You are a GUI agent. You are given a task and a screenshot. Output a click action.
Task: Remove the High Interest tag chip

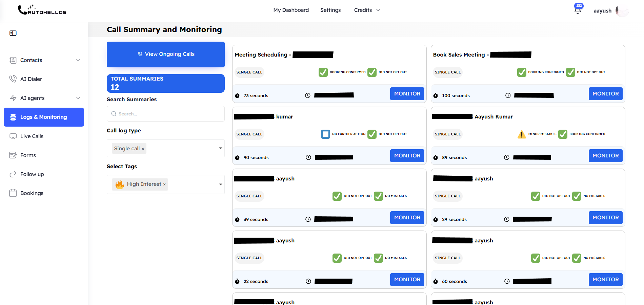(x=164, y=184)
